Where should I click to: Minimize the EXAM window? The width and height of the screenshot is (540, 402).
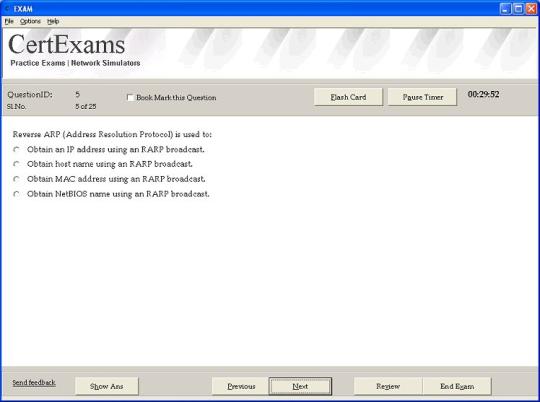[x=505, y=8]
